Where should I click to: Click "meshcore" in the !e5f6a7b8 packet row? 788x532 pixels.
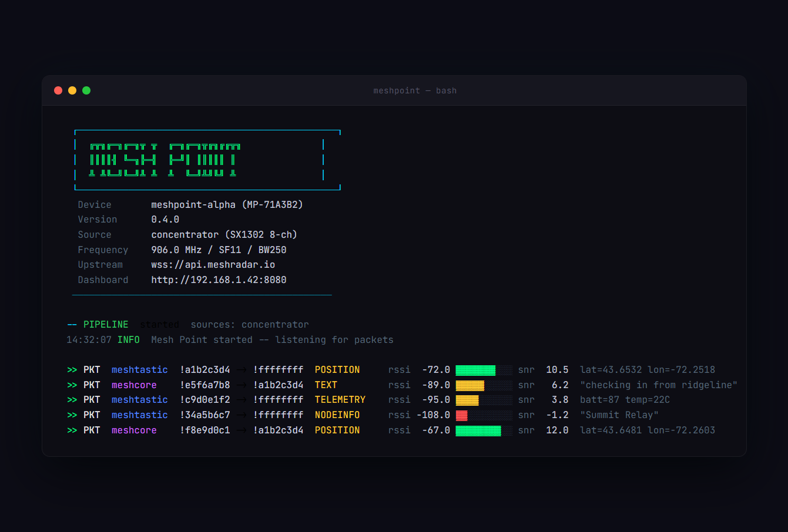(134, 385)
